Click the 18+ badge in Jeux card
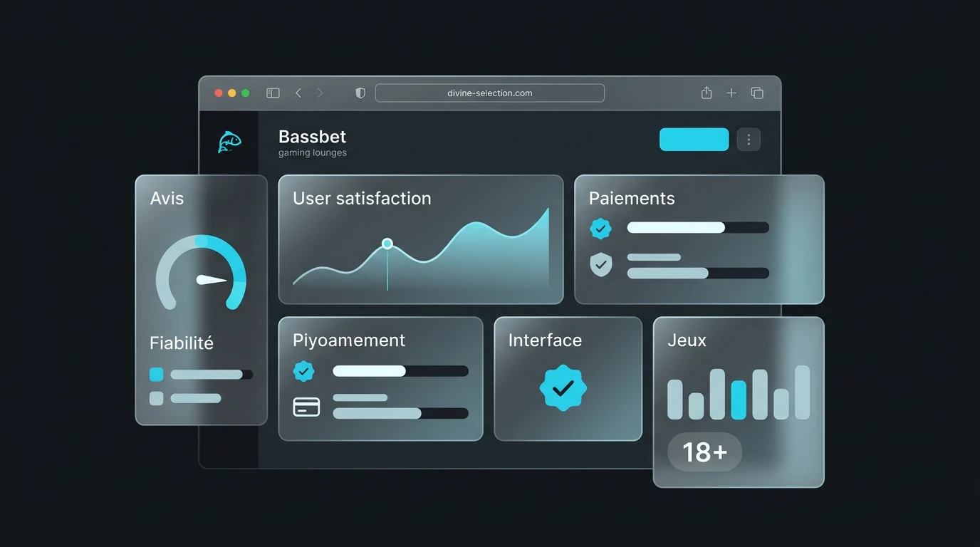Viewport: 980px width, 547px height. [704, 452]
